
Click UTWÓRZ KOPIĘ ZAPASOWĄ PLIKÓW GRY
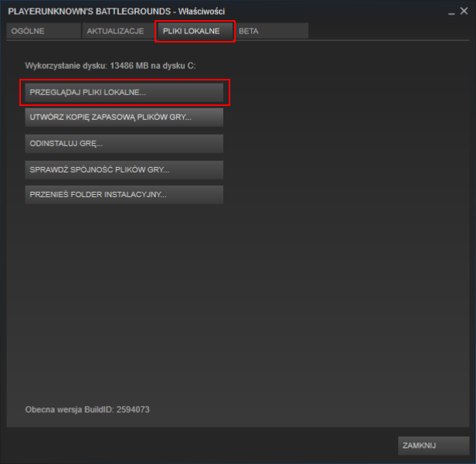[124, 118]
